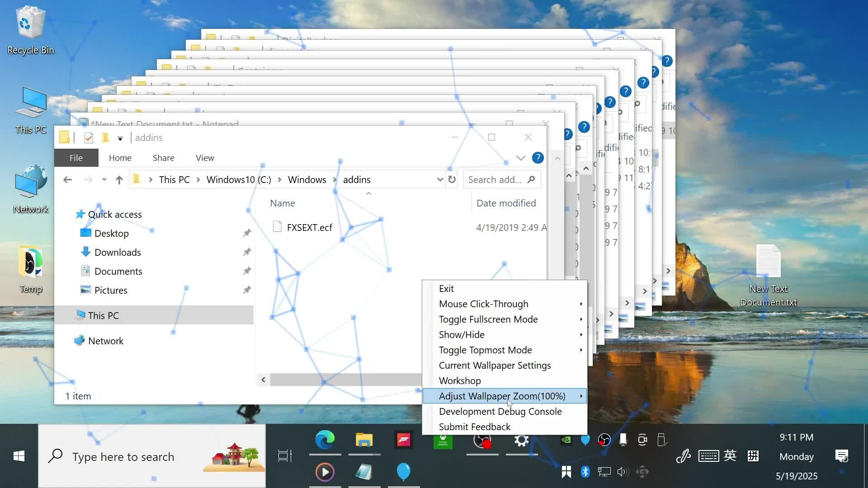Refresh the addins folder view
Viewport: 868px width, 488px height.
tap(452, 179)
